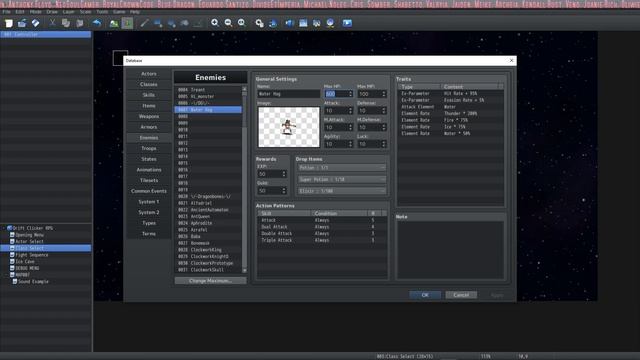Open the Elixir drop item selector

click(x=342, y=191)
